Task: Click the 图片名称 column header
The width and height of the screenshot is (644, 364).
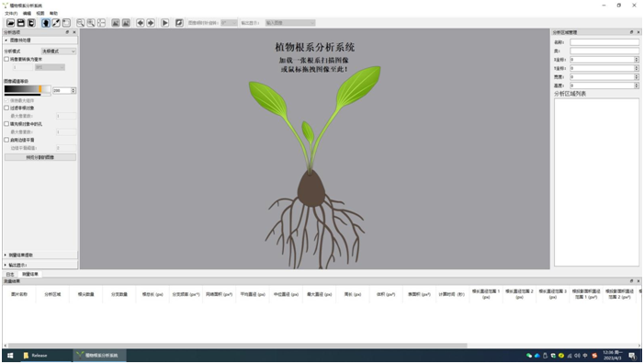Action: (19, 294)
